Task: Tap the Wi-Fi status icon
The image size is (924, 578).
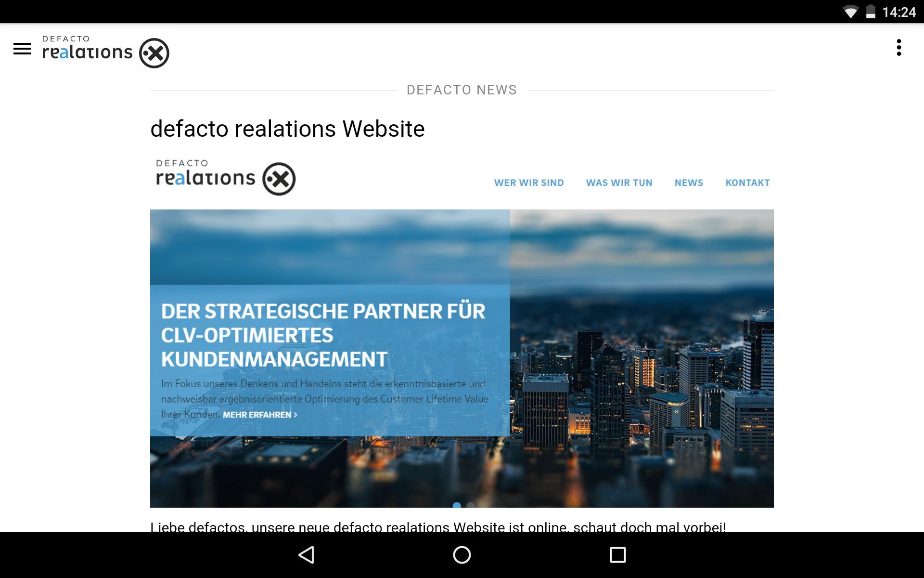Action: pyautogui.click(x=850, y=12)
